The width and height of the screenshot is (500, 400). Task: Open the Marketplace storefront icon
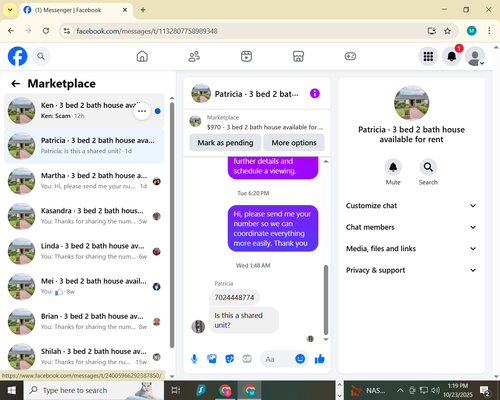tap(298, 56)
